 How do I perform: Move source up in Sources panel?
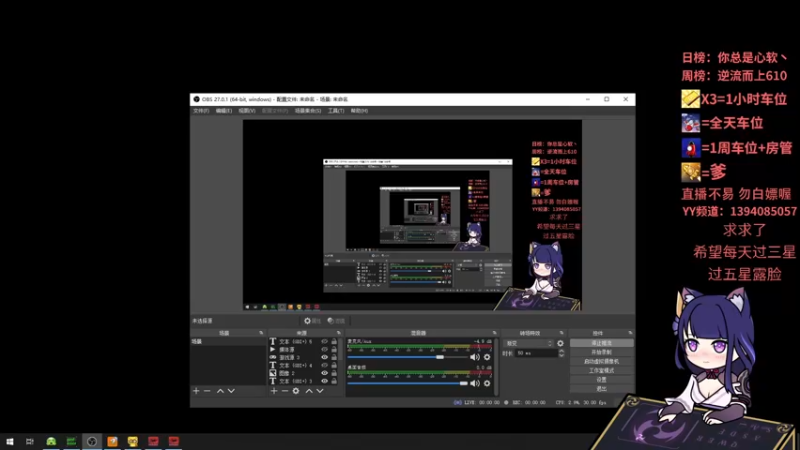pyautogui.click(x=309, y=391)
